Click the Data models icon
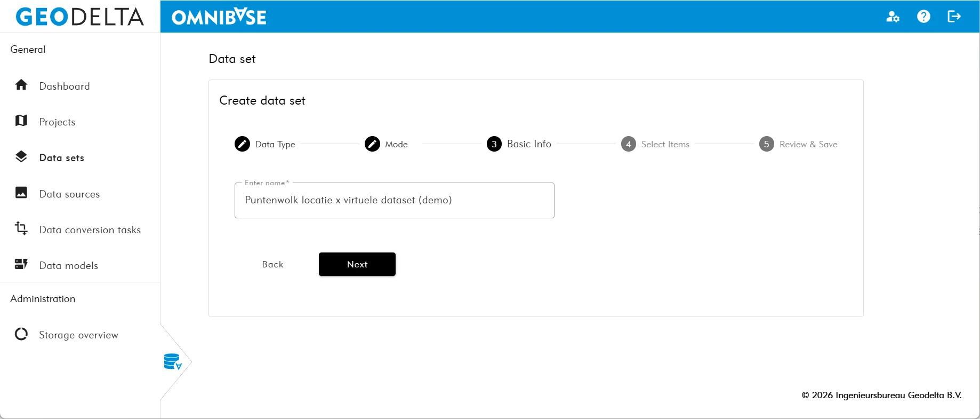The image size is (980, 419). click(x=21, y=264)
